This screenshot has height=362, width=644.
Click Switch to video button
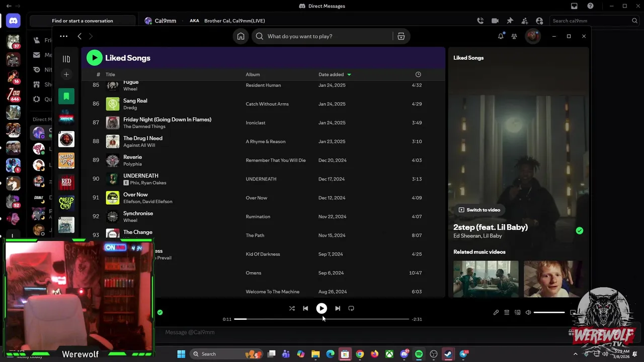pos(479,210)
